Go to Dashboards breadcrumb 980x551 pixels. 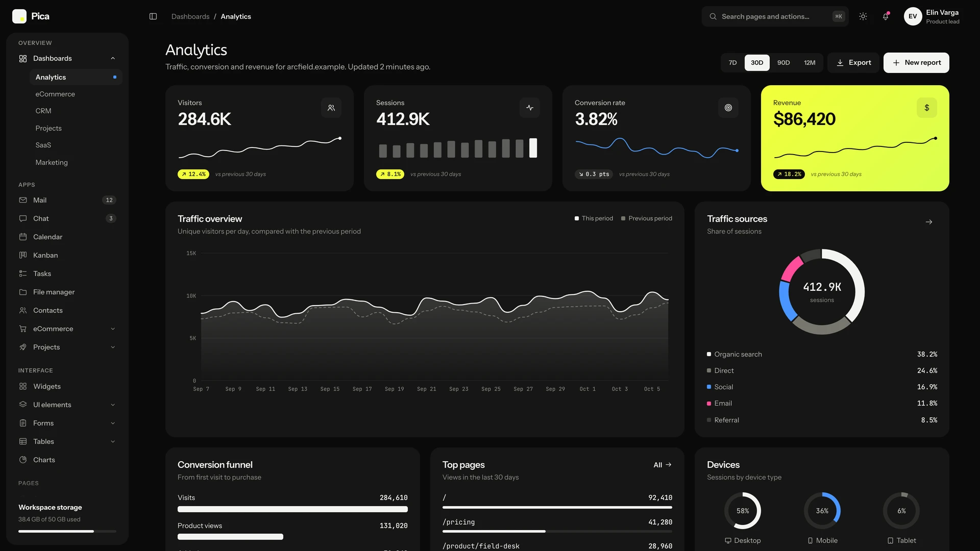[x=190, y=16]
